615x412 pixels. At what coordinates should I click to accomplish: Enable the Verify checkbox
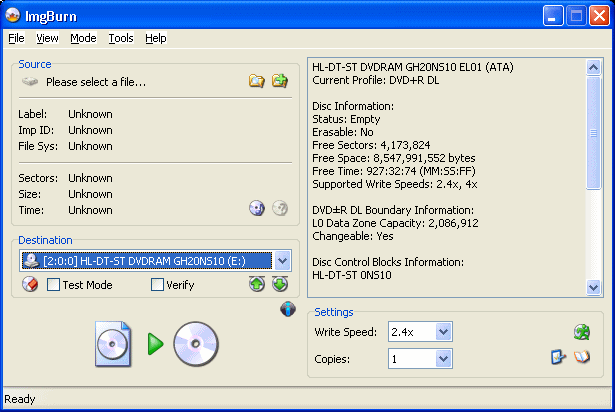pyautogui.click(x=157, y=284)
